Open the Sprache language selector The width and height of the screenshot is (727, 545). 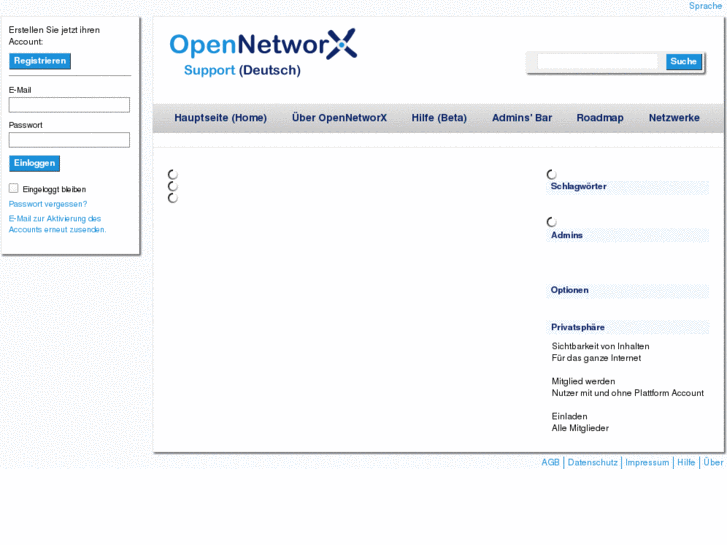tap(705, 6)
